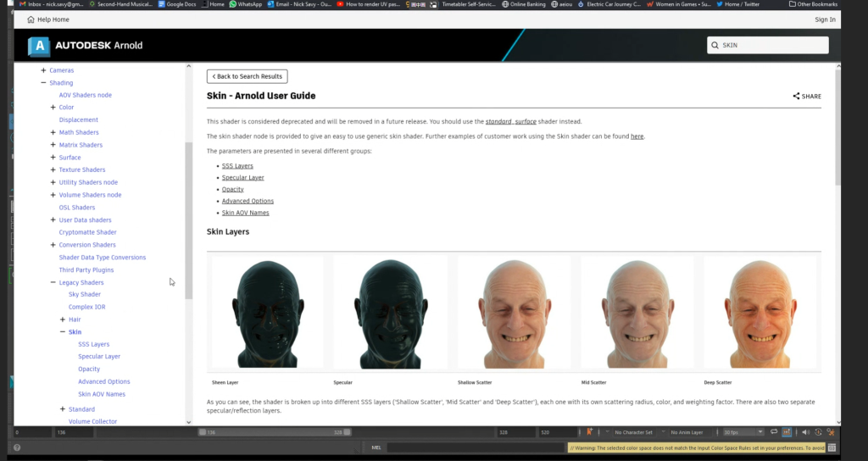Viewport: 868px width, 461px height.
Task: Expand the Color tree node
Action: pyautogui.click(x=53, y=108)
